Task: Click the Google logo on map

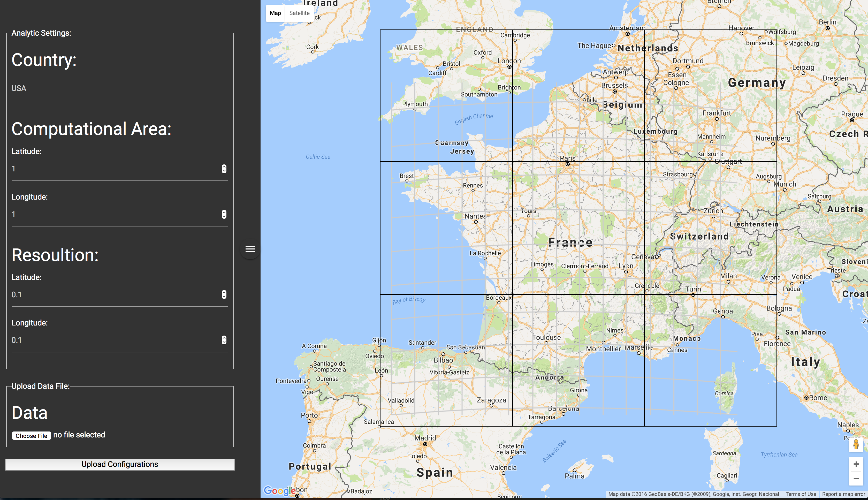Action: [279, 490]
